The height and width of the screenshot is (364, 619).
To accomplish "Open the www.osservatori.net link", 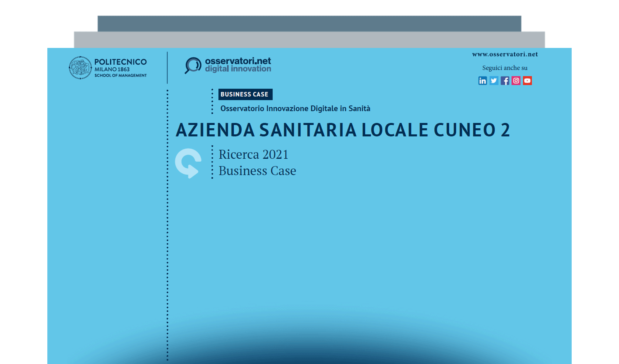I will click(505, 54).
